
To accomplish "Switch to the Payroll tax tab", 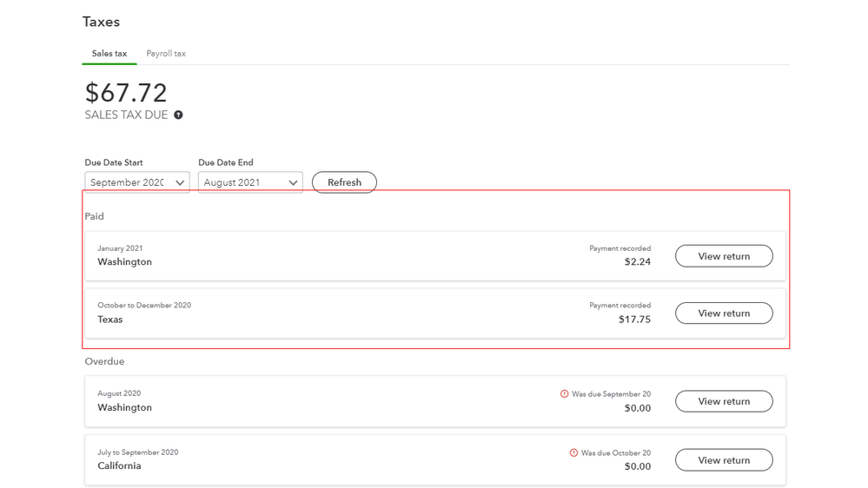I will click(166, 54).
